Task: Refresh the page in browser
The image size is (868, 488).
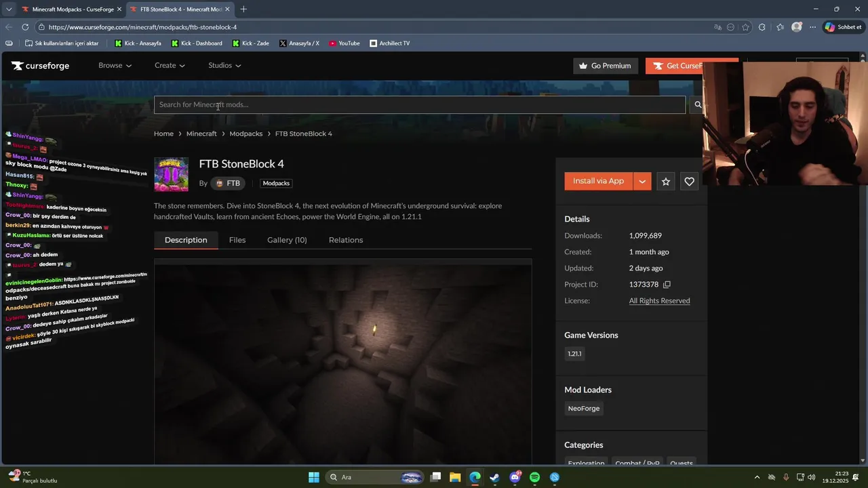Action: tap(25, 27)
